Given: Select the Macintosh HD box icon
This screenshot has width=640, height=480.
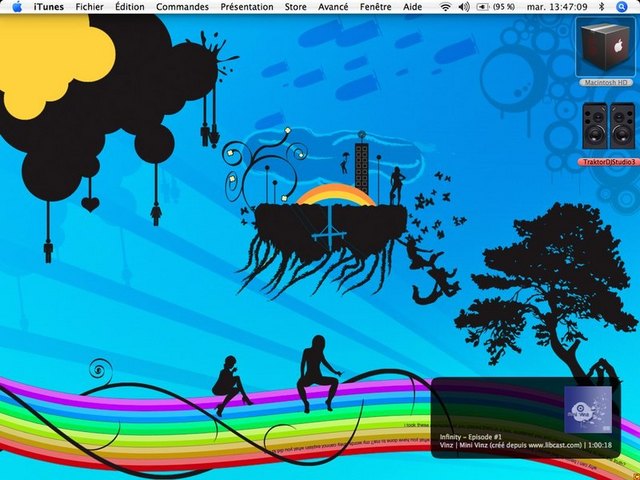Looking at the screenshot, I should (606, 47).
